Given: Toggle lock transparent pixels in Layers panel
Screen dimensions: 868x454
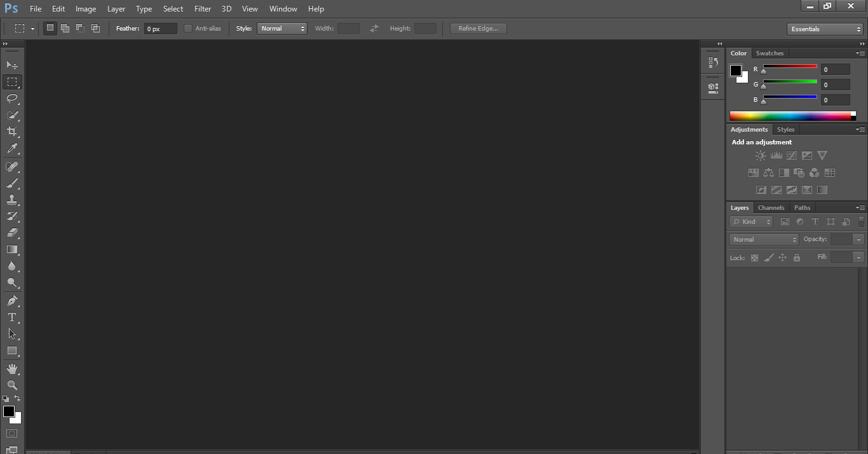Looking at the screenshot, I should coord(754,258).
